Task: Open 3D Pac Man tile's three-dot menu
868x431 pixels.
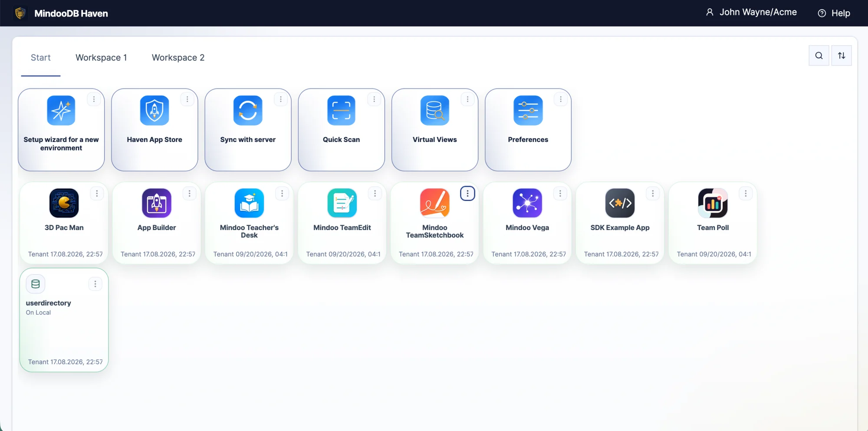Action: [x=97, y=194]
